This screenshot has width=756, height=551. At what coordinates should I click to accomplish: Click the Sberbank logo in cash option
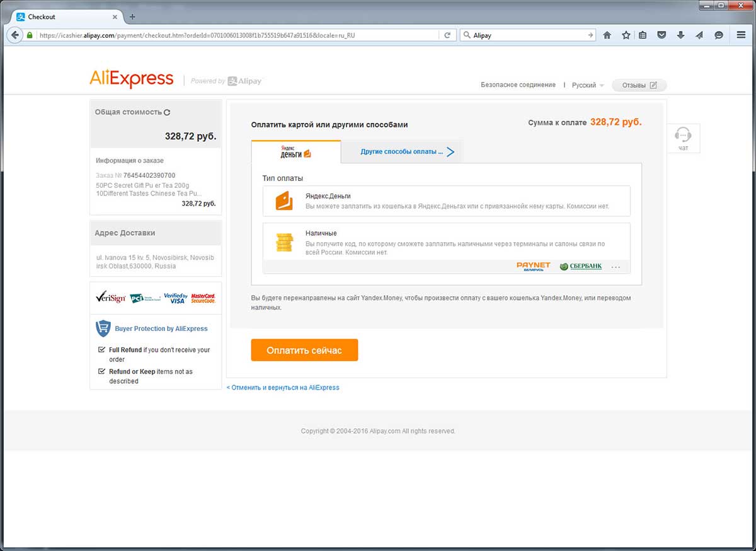pyautogui.click(x=581, y=267)
